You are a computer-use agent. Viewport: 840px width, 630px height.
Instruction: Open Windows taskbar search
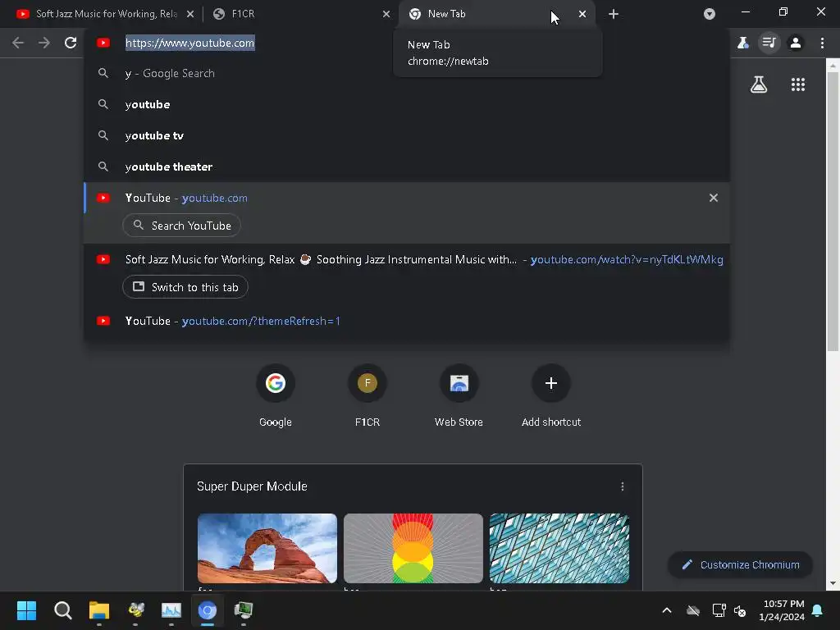62,610
